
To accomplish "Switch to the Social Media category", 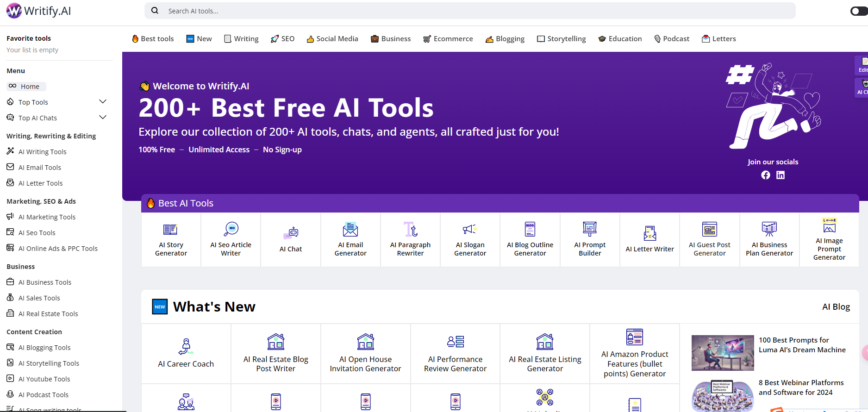I will click(x=332, y=39).
